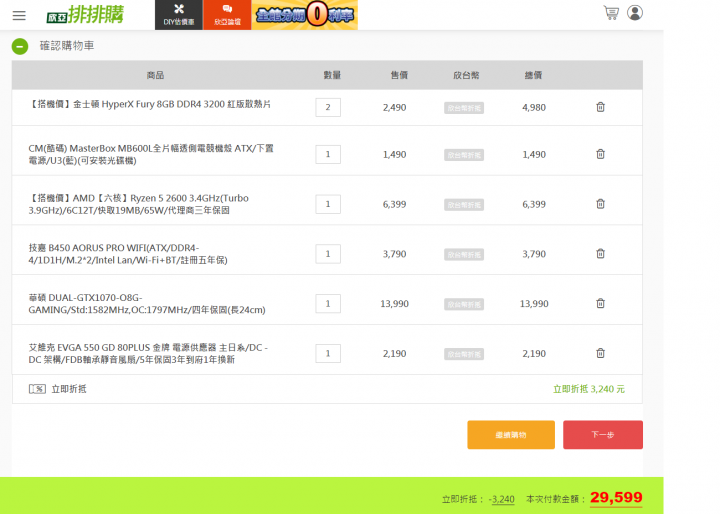
Task: Open the 欣亞論壇 tab
Action: [x=227, y=15]
